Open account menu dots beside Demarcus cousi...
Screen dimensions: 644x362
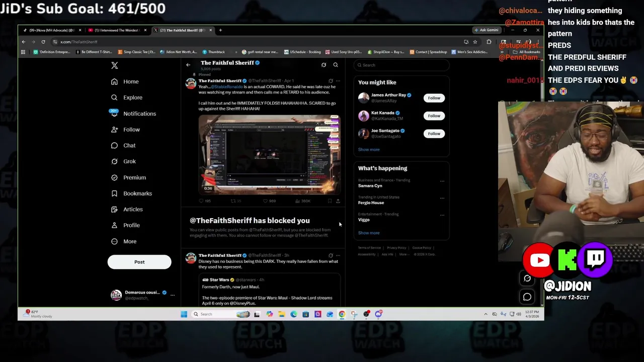pyautogui.click(x=173, y=295)
